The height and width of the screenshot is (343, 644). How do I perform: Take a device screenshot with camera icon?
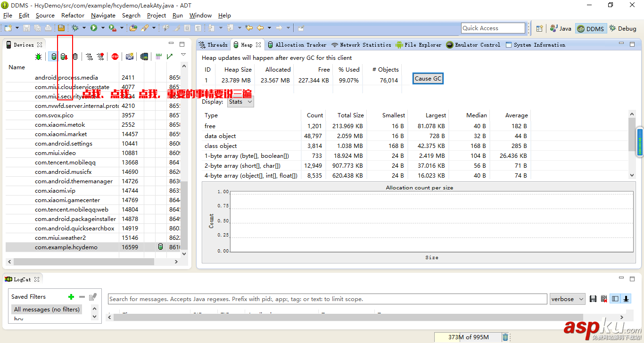129,57
